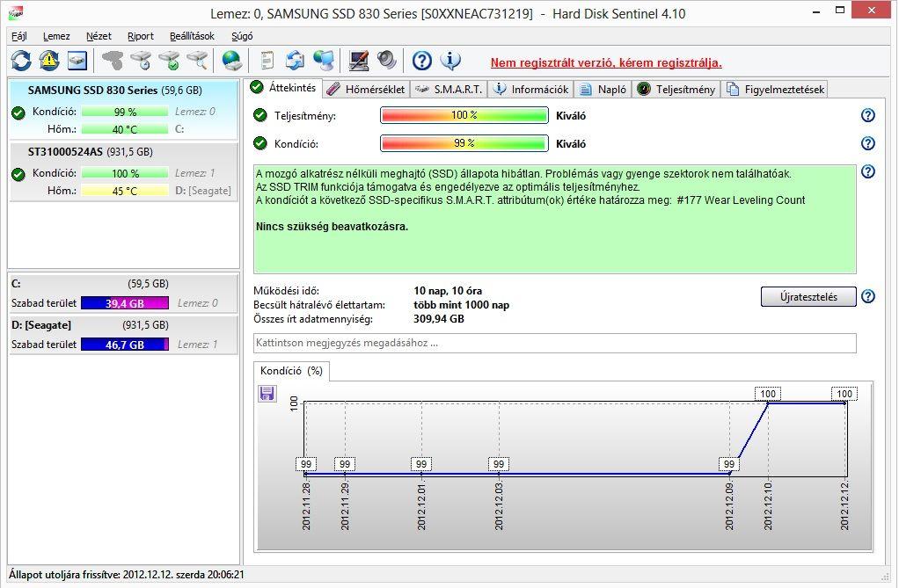Image resolution: width=899 pixels, height=588 pixels.
Task: Select the D: [Seagate] partition entry
Action: pos(123,335)
